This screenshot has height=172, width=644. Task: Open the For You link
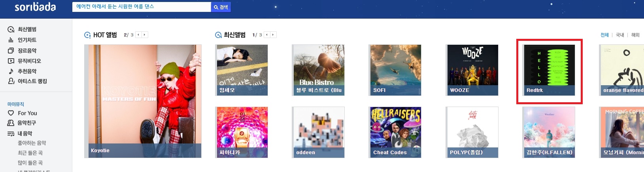(27, 113)
